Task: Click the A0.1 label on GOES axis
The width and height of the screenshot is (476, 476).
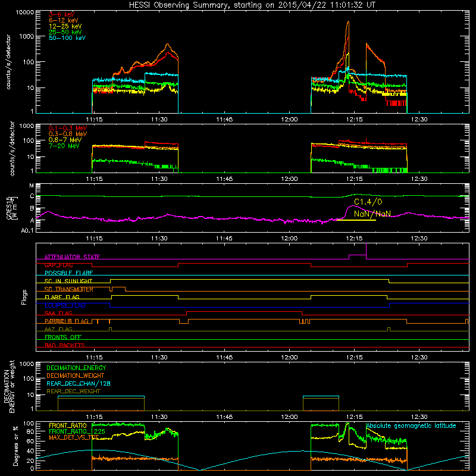Action: click(x=27, y=230)
